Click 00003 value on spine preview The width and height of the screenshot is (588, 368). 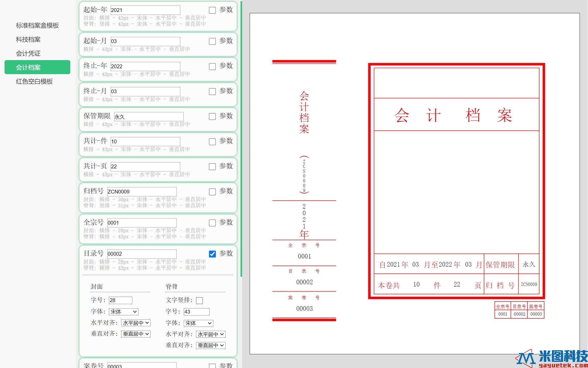point(304,309)
